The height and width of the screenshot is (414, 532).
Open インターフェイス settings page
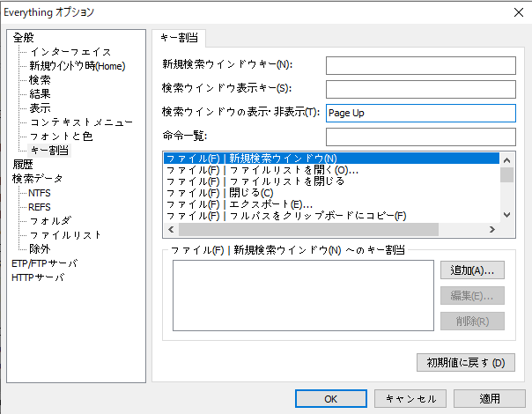point(70,52)
